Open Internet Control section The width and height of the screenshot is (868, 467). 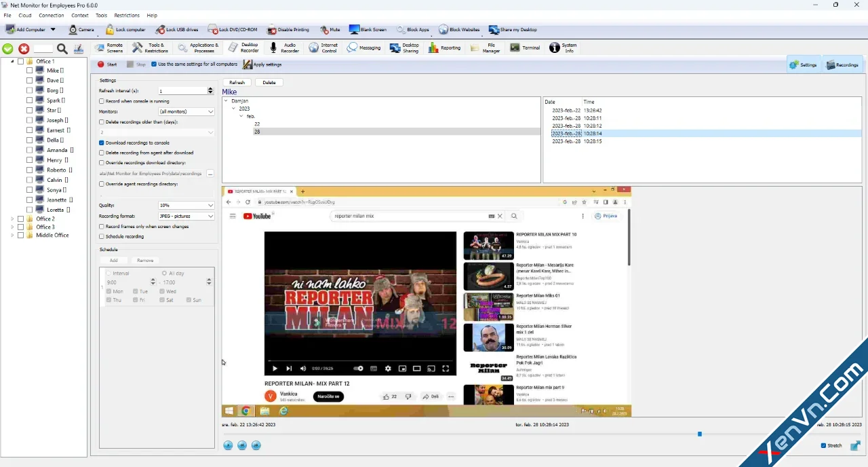tap(323, 48)
